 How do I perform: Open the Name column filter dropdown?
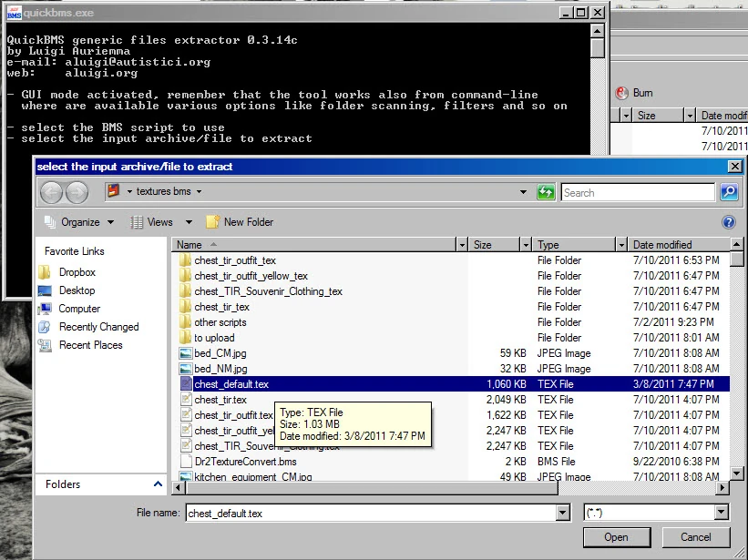pos(461,245)
